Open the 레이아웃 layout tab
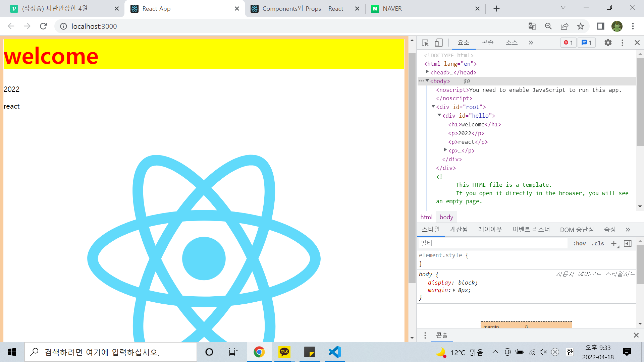The image size is (644, 362). (490, 230)
